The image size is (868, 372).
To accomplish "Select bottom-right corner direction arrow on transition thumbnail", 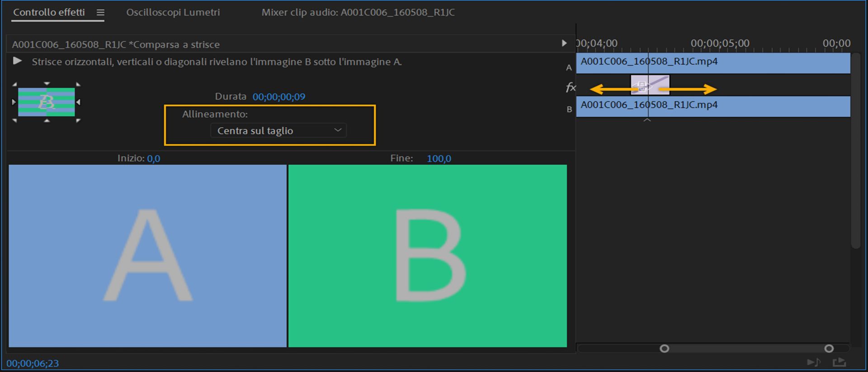I will click(x=78, y=120).
